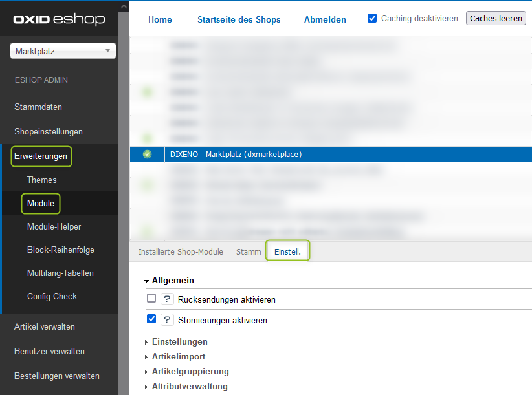Switch to the Einstell. tab
Viewport: 532px width, 395px height.
[288, 251]
